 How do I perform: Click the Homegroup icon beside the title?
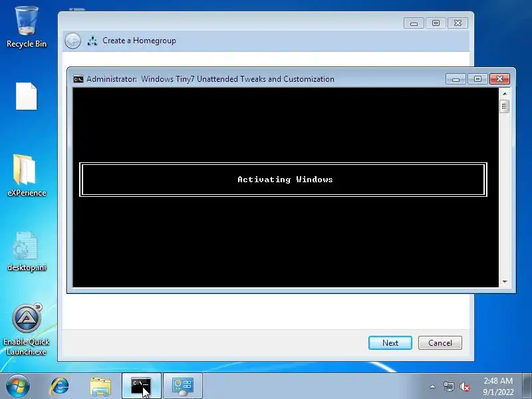[92, 41]
